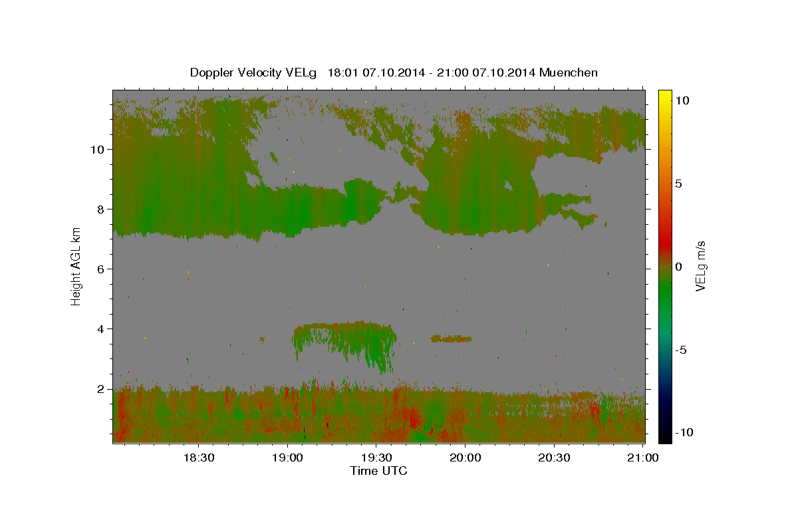Viewport: 798px width, 532px height.
Task: Click the small cloud patch before 20:00
Action: (452, 338)
